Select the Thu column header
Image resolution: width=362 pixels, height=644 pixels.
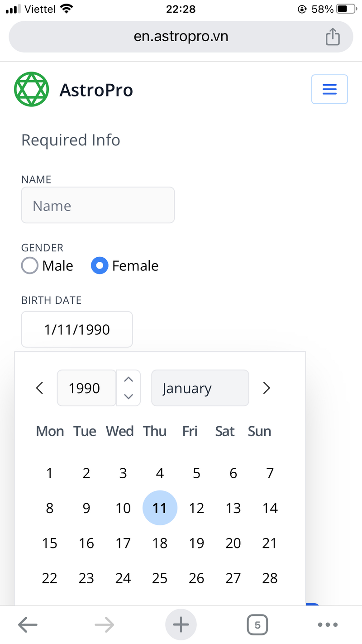pos(155,431)
